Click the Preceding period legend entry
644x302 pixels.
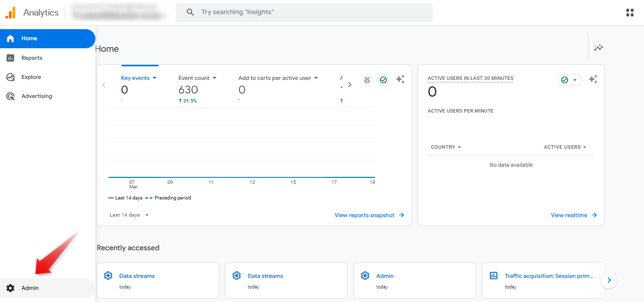(168, 198)
